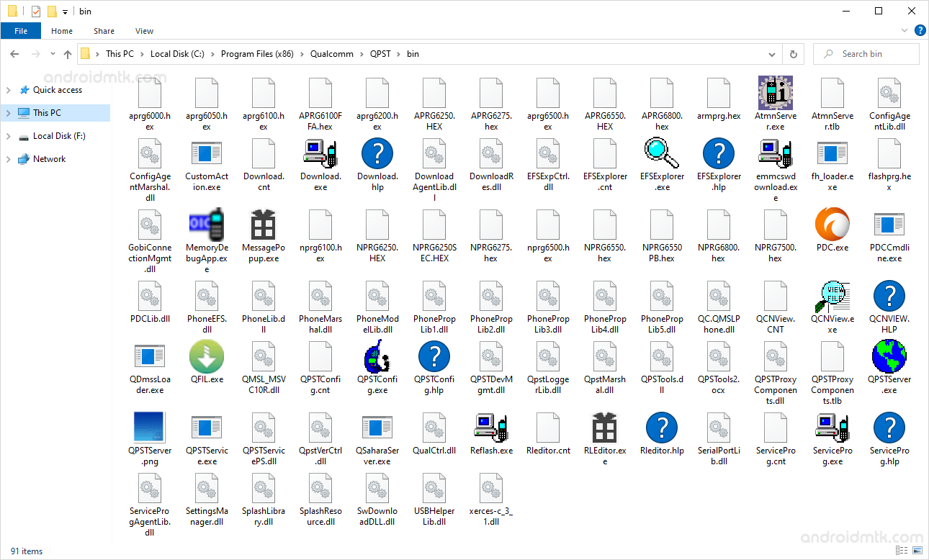Select the PDCCmdline.exe icon

pyautogui.click(x=889, y=225)
